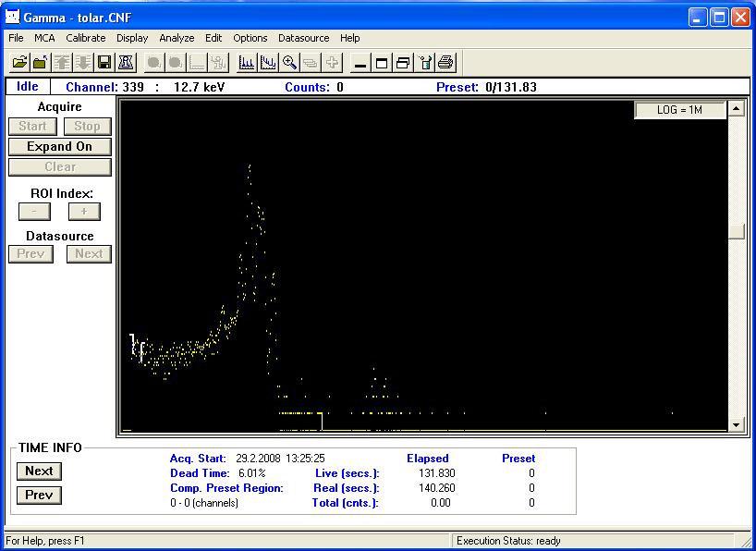Decrease ROI Index with minus button
This screenshot has width=756, height=551.
(34, 212)
